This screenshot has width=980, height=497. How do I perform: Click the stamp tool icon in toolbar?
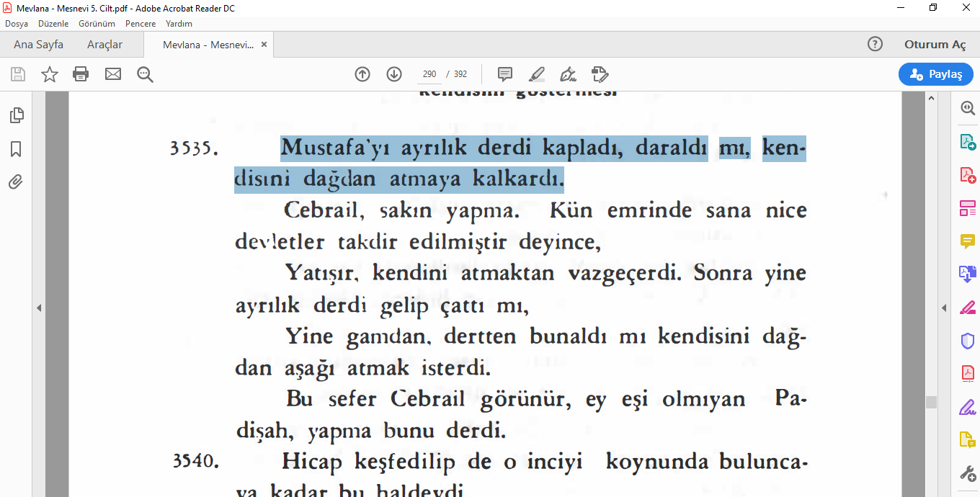(x=600, y=74)
